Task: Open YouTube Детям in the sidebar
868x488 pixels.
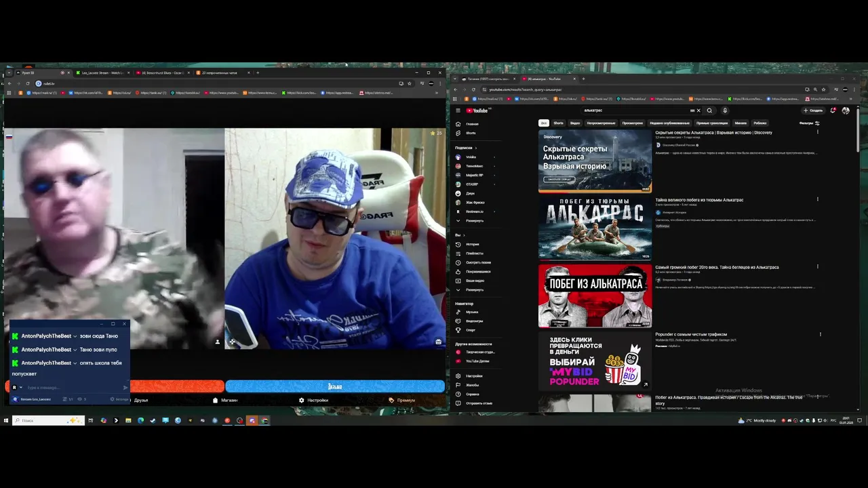Action: (477, 361)
